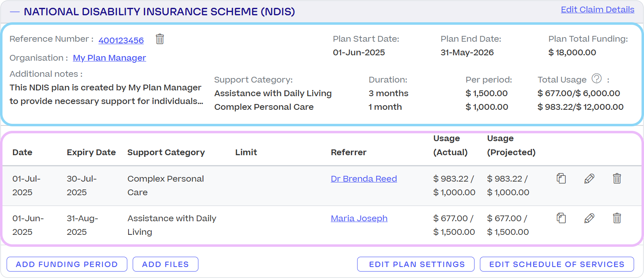Copy the Assistance with Daily Living row
Viewport: 644px width, 279px height.
click(561, 218)
